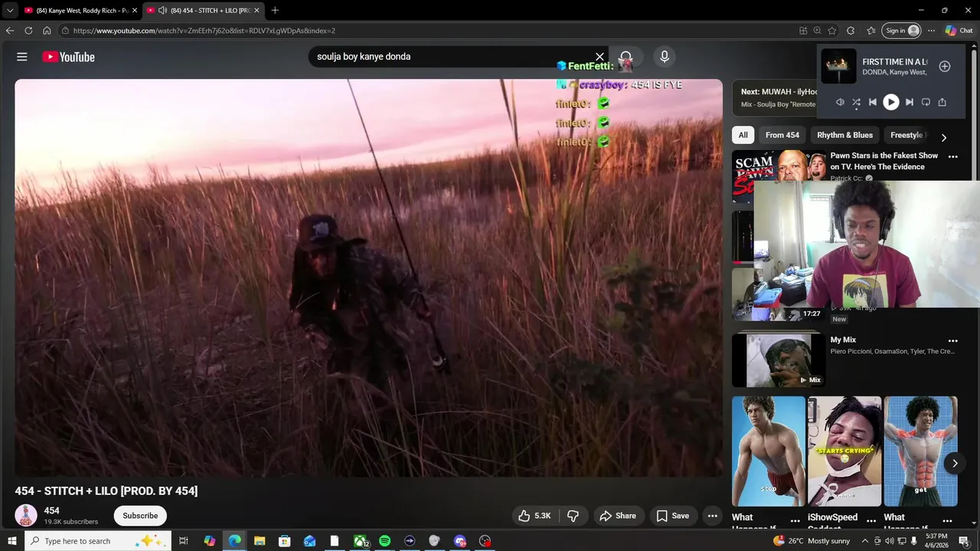The image size is (980, 551).
Task: Show more filter chips with right arrow
Action: pos(943,138)
